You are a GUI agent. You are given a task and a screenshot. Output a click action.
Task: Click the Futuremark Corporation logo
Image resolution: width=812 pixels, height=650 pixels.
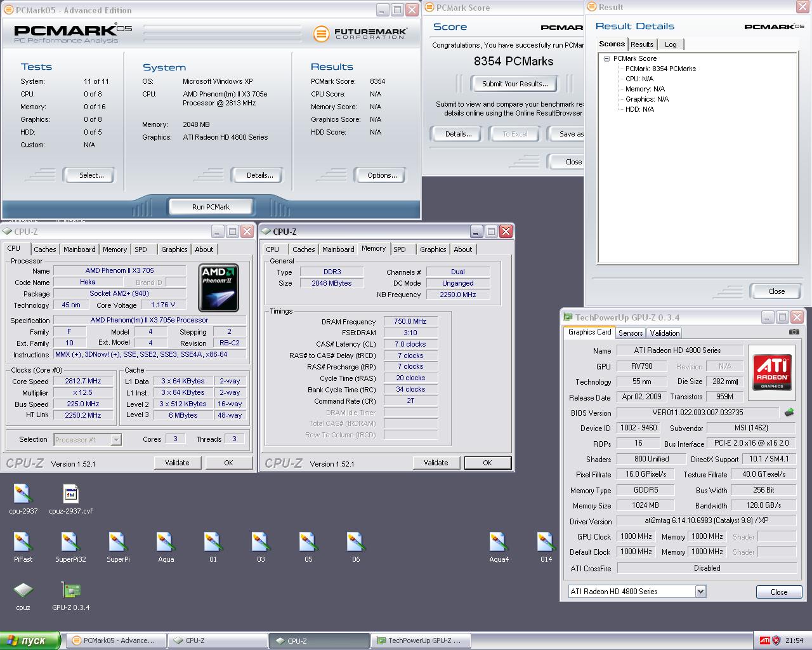[360, 33]
